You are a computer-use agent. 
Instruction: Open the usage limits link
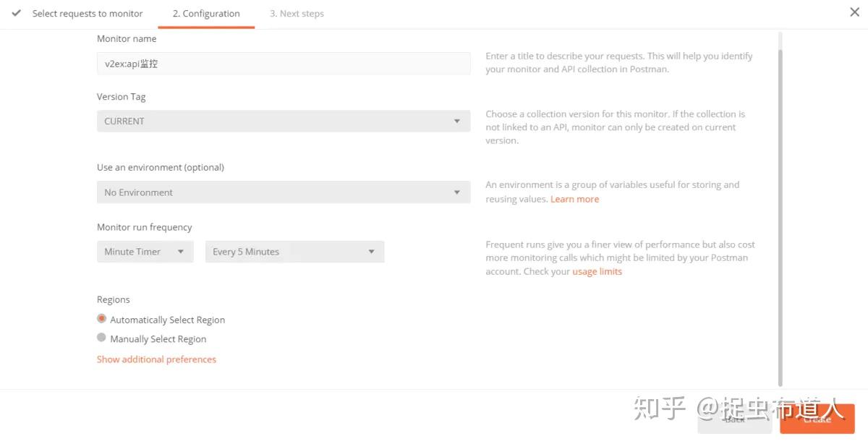597,271
